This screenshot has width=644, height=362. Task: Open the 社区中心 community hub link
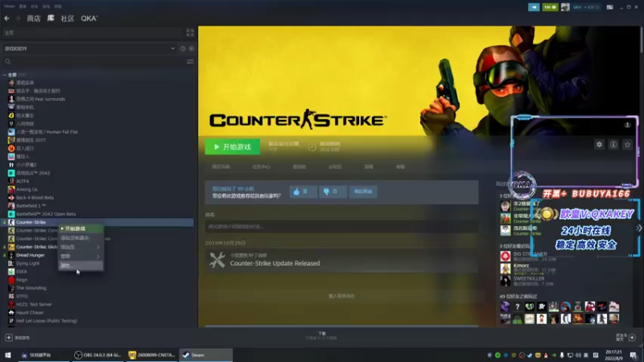(x=261, y=167)
